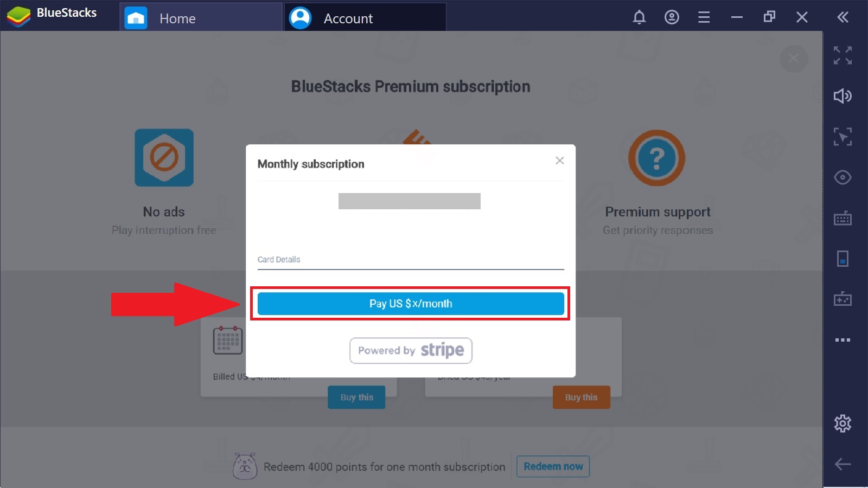The width and height of the screenshot is (868, 488).
Task: Click the blue Buy this button
Action: (356, 397)
